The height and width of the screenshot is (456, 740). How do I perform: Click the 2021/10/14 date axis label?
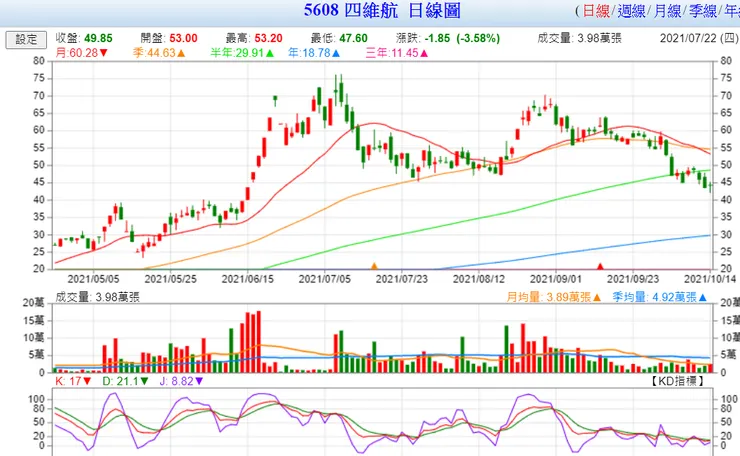click(x=710, y=279)
